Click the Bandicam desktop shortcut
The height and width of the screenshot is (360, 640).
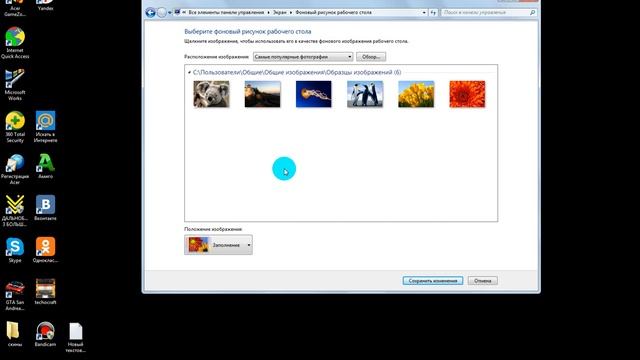tap(45, 334)
